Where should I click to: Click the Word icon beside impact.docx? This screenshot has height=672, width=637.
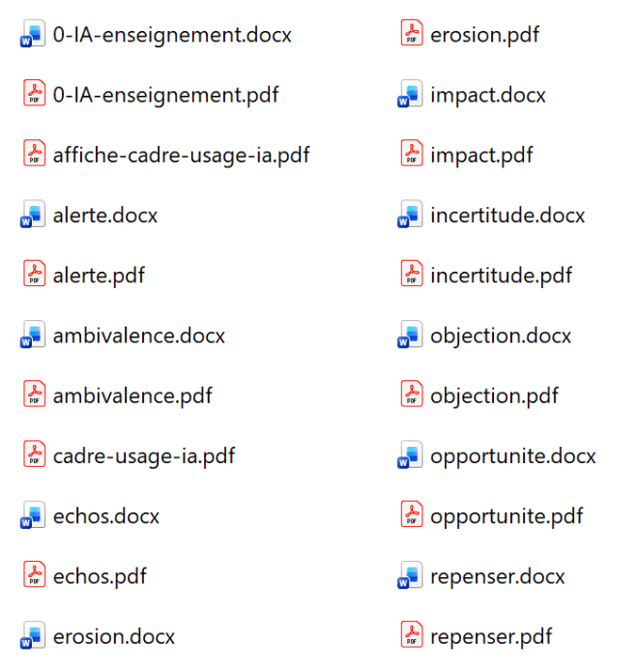pos(410,96)
